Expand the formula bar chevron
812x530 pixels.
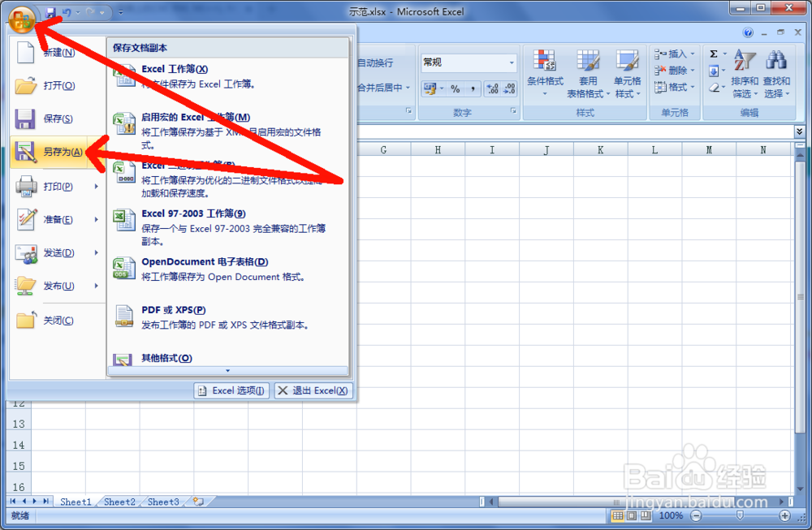pyautogui.click(x=800, y=131)
